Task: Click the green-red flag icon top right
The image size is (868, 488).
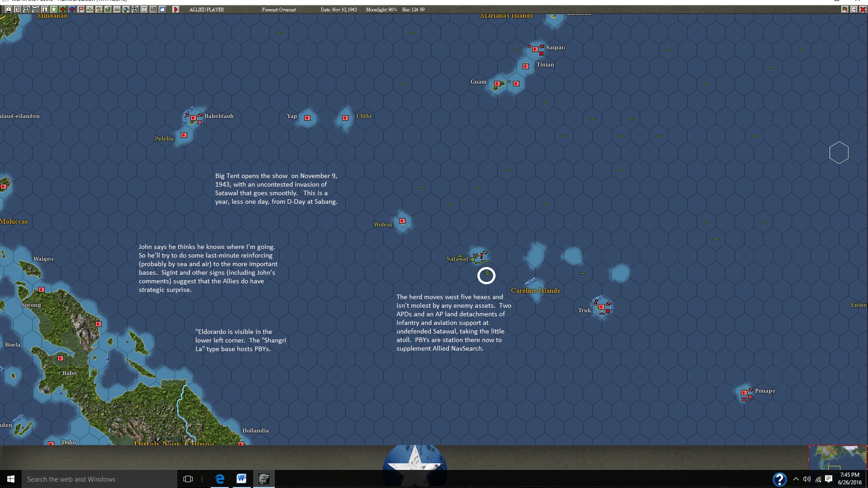Action: pyautogui.click(x=844, y=9)
